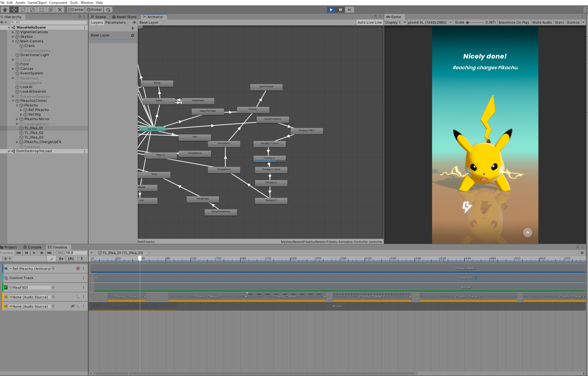Image resolution: width=588 pixels, height=376 pixels.
Task: Toggle the Auto Live Link button
Action: pyautogui.click(x=369, y=23)
